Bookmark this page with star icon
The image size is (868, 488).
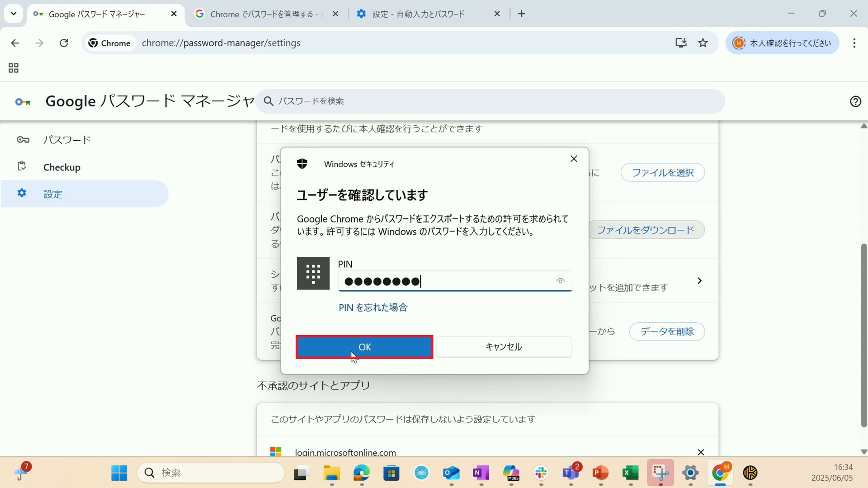(x=703, y=43)
